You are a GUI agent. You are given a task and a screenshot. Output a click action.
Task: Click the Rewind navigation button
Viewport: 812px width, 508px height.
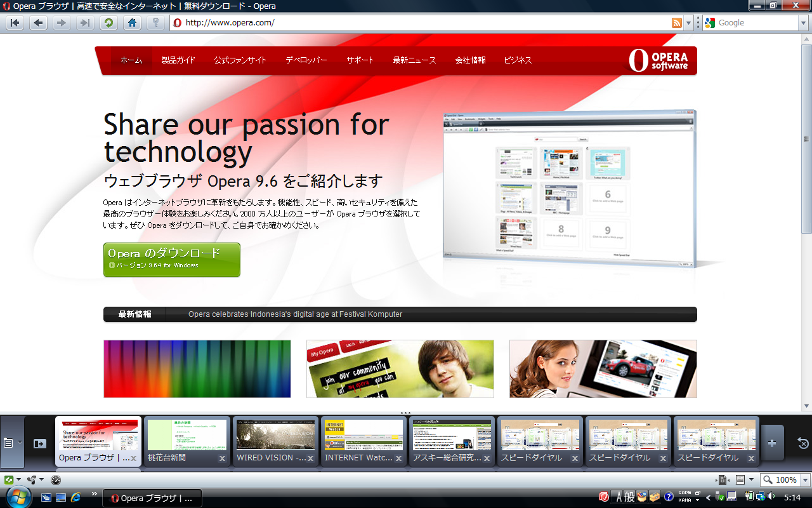point(15,23)
